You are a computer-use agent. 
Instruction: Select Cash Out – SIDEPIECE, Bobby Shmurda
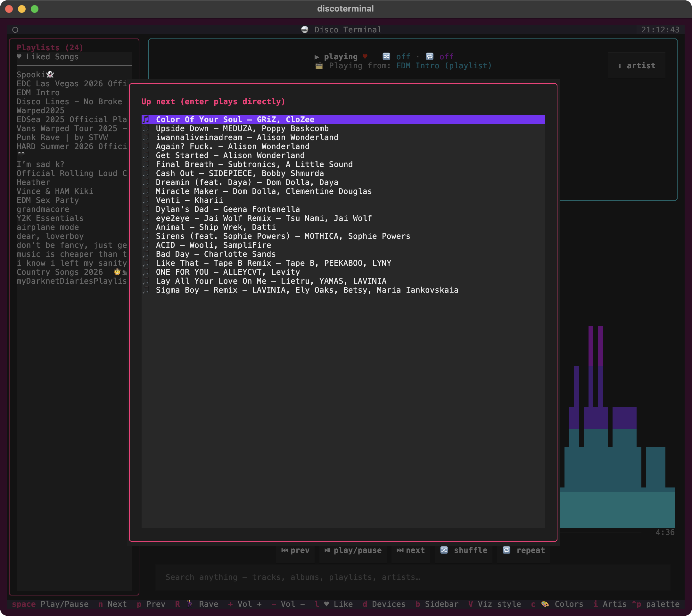click(x=343, y=173)
